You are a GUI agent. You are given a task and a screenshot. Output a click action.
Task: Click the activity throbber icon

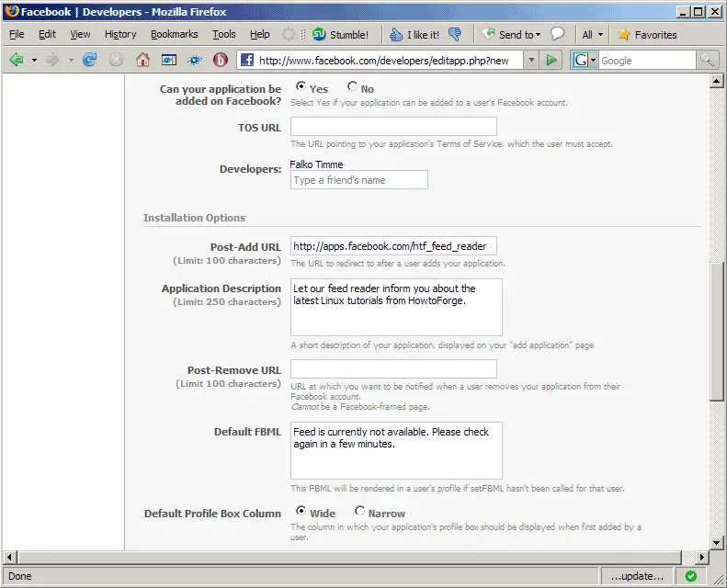pyautogui.click(x=288, y=34)
